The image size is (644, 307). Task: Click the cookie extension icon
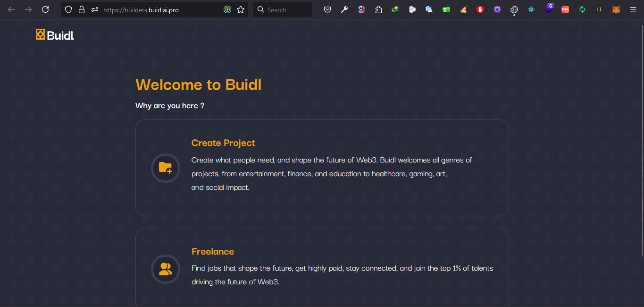coord(514,9)
